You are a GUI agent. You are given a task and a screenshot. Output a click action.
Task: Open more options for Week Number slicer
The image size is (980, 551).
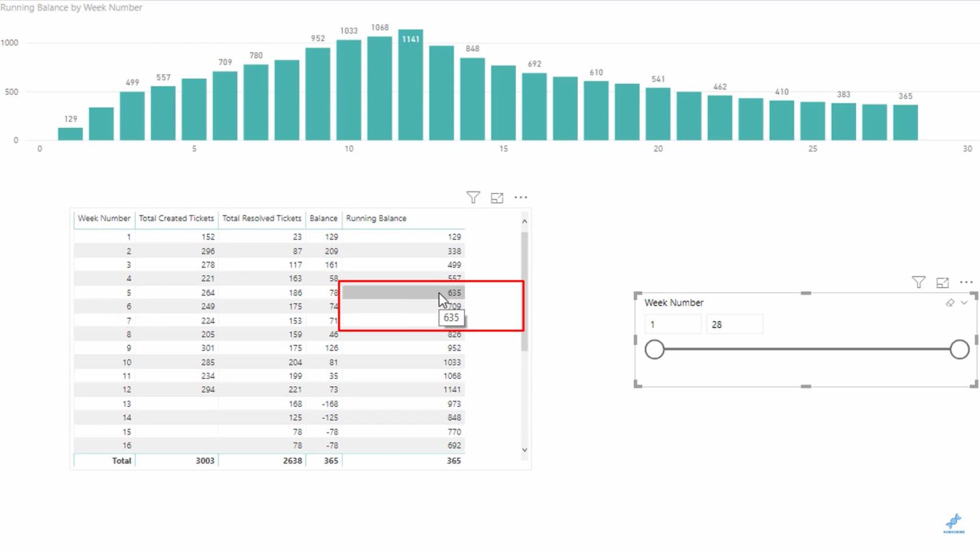coord(967,282)
